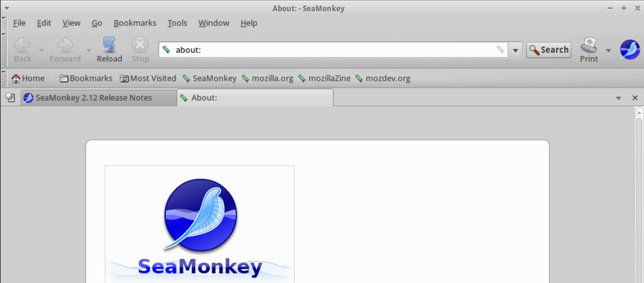Click the Forward navigation arrow icon
This screenshot has width=644, height=283.
pos(65,45)
